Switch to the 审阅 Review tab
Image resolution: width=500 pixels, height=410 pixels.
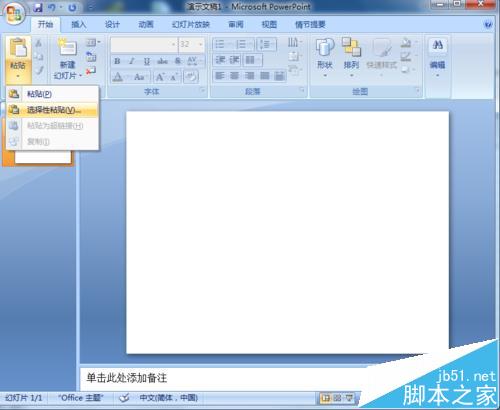point(236,25)
